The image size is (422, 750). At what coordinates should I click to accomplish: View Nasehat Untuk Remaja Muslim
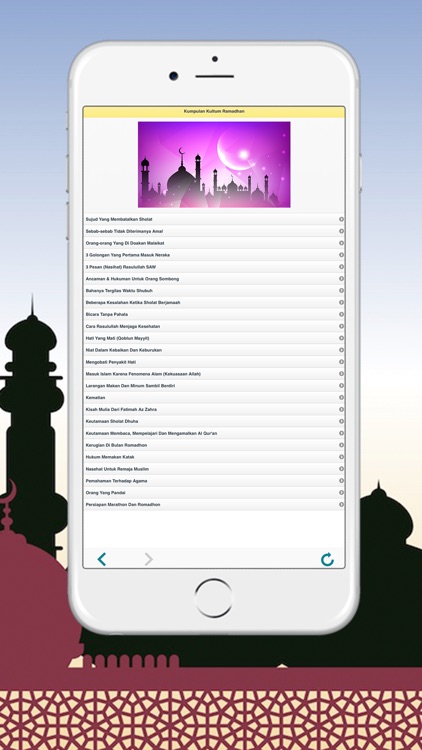(214, 469)
